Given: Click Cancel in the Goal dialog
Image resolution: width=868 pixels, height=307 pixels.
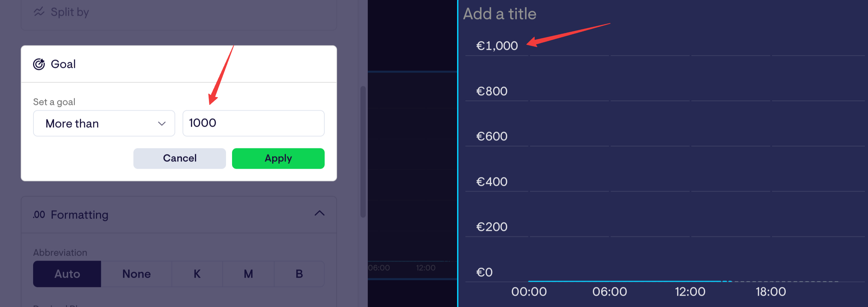Looking at the screenshot, I should [179, 158].
